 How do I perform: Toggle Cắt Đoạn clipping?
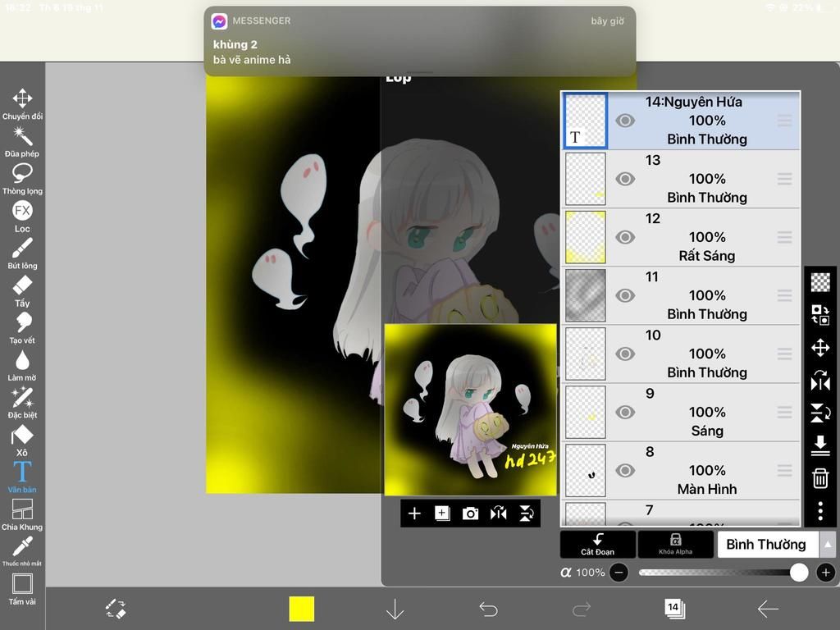click(598, 545)
